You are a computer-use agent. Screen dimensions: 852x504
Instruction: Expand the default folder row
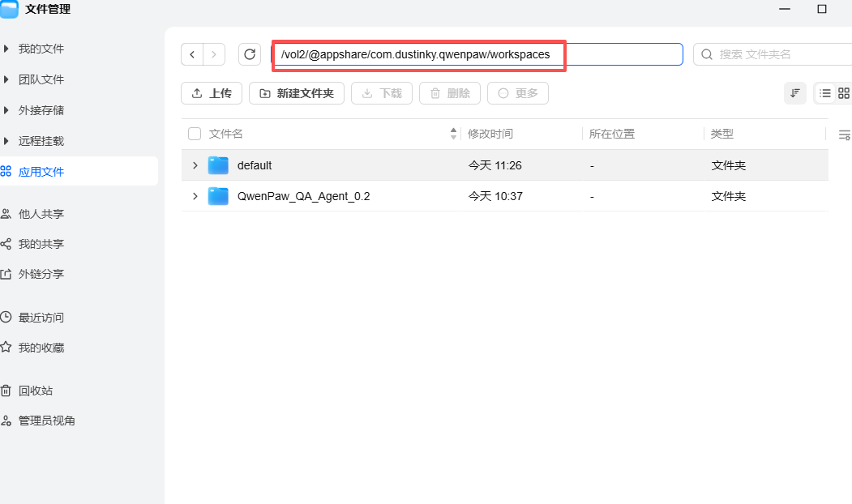[195, 165]
